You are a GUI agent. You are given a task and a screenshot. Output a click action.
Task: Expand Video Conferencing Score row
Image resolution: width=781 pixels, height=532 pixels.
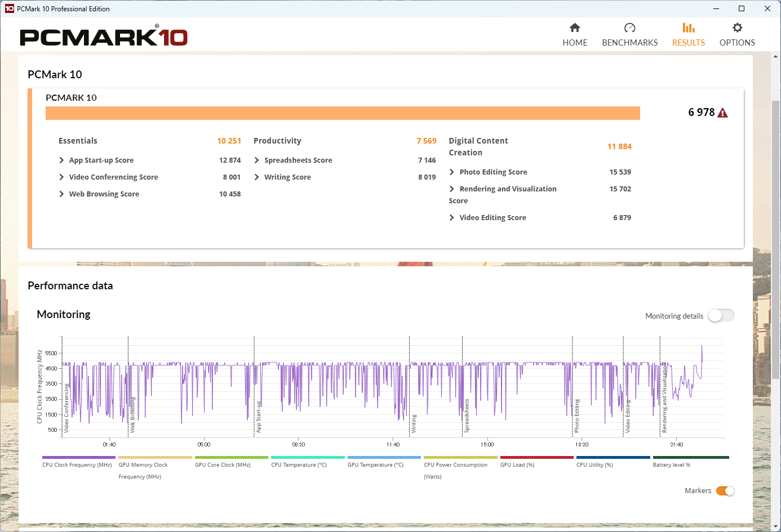(61, 177)
